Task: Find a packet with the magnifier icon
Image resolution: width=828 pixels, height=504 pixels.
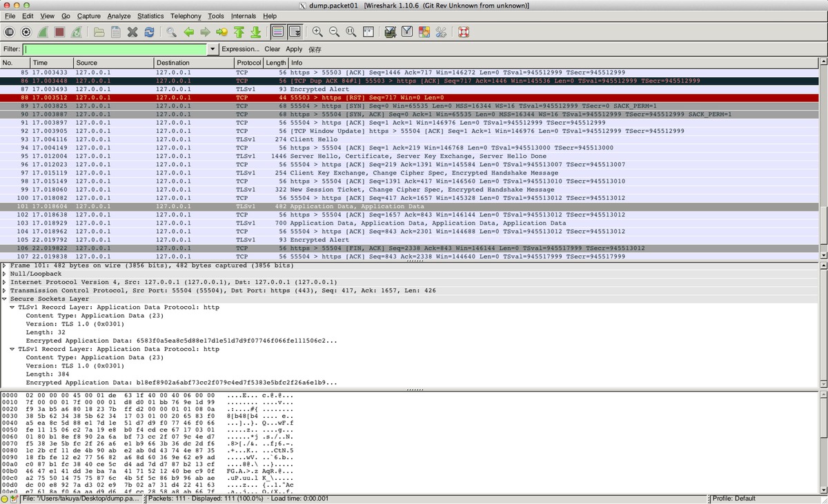Action: point(171,32)
